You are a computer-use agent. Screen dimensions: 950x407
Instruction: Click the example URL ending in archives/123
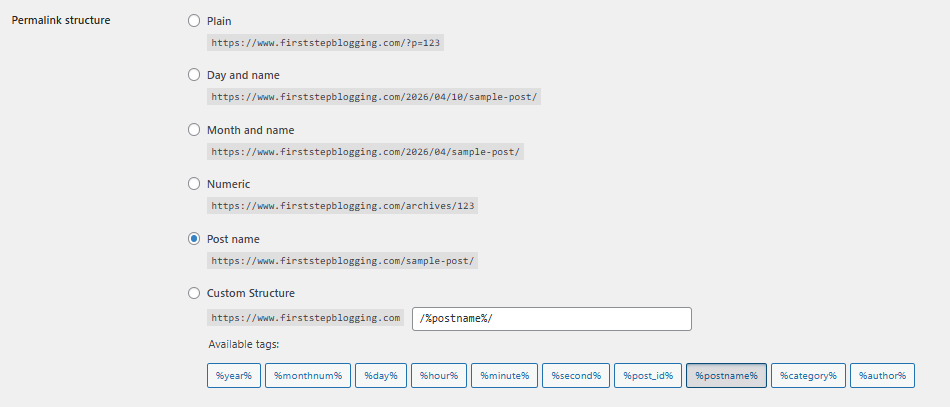click(342, 206)
